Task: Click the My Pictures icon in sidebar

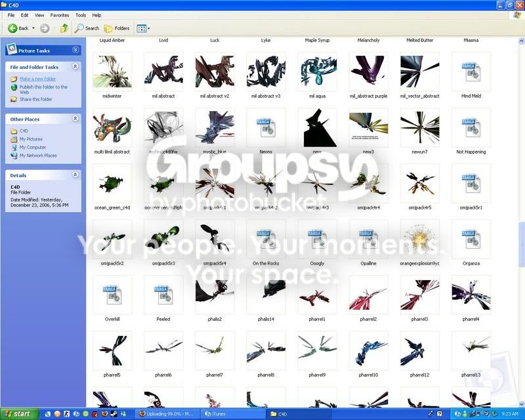Action: tap(14, 139)
